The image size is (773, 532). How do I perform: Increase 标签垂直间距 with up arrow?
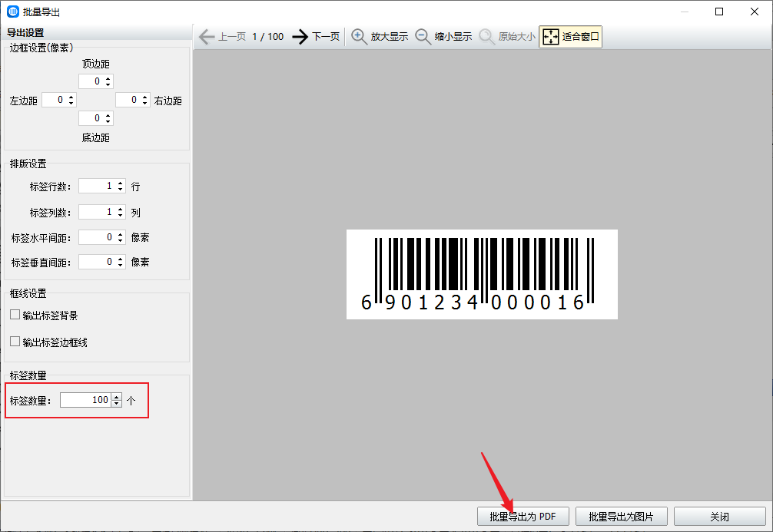pyautogui.click(x=121, y=259)
